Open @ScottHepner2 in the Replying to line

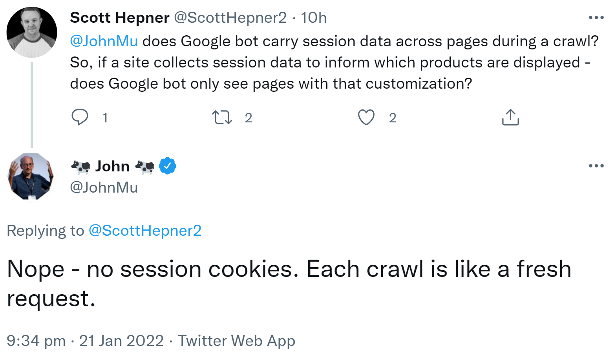point(145,231)
